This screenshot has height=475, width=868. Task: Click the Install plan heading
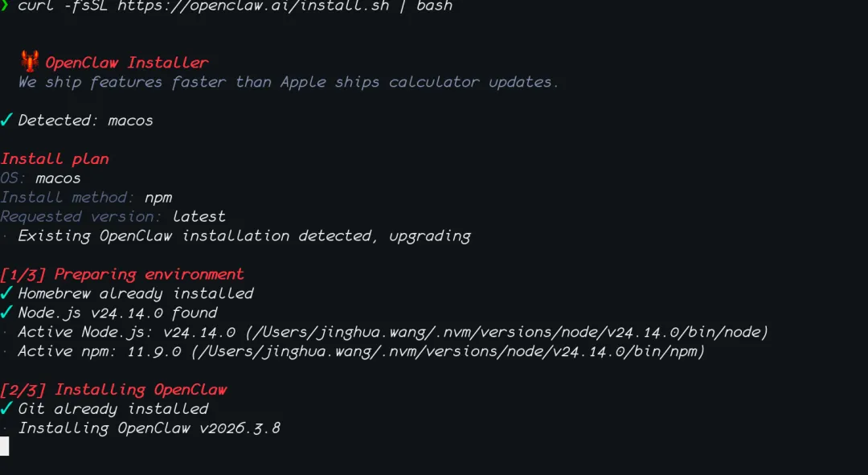coord(55,159)
